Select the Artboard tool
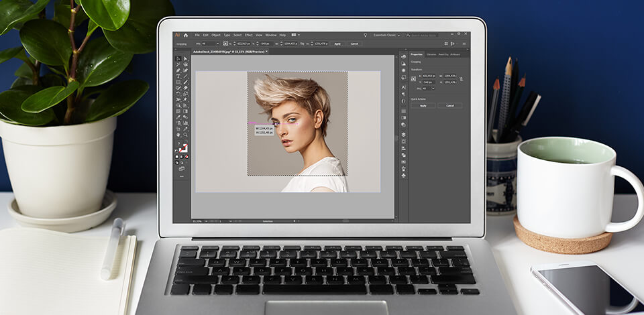 click(x=178, y=129)
